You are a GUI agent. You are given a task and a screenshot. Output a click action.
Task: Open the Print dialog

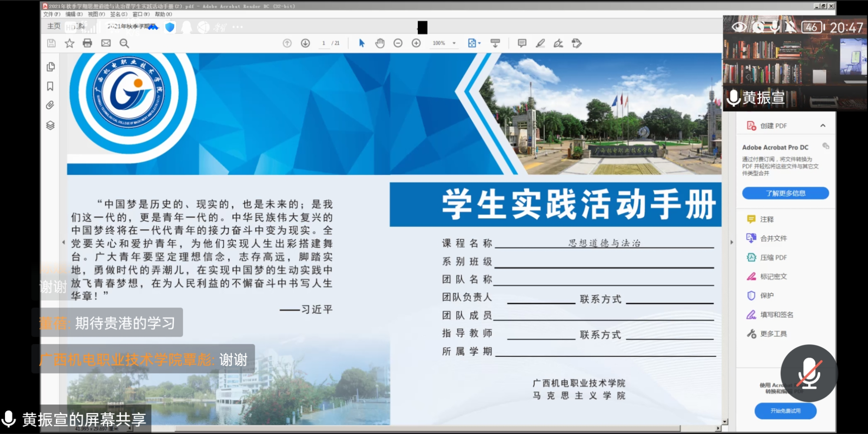tap(88, 43)
